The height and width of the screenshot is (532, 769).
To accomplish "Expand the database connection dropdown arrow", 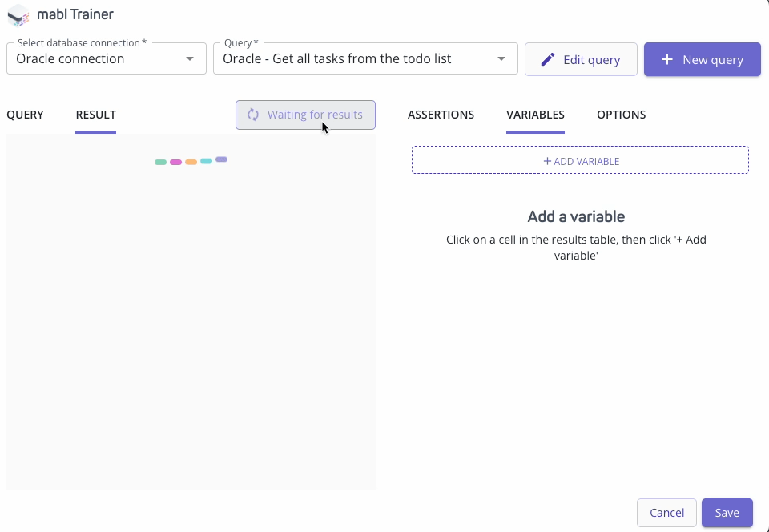I will (x=190, y=59).
